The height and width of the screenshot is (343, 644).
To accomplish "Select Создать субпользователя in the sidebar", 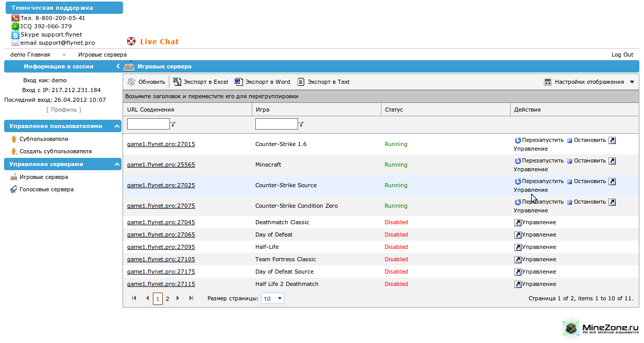I will tap(55, 151).
